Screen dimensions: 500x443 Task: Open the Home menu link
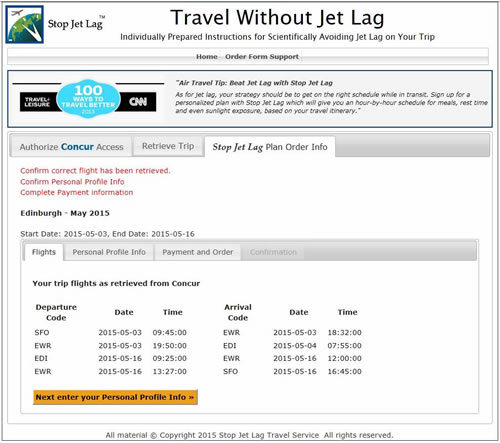[x=207, y=57]
